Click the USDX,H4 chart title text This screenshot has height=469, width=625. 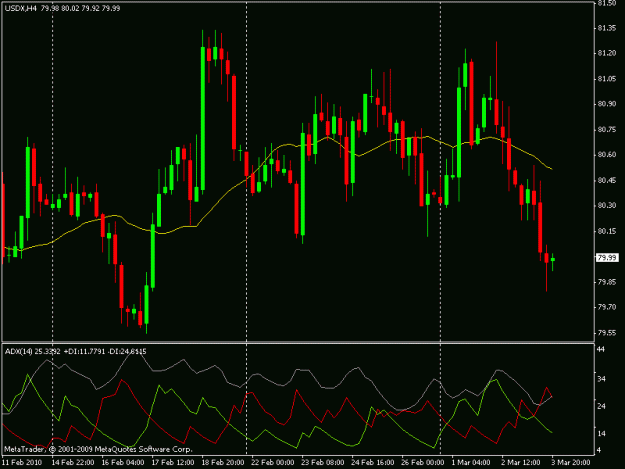[x=21, y=8]
